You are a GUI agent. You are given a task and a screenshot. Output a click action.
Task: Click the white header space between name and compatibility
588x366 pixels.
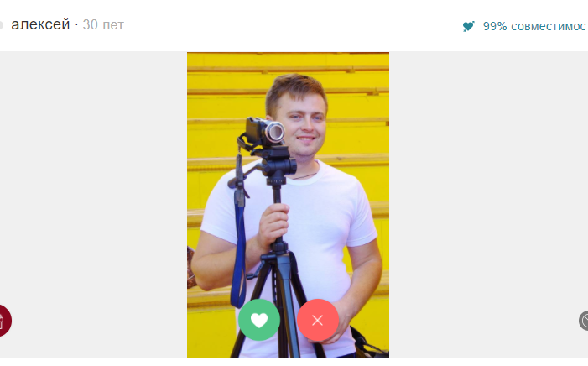coord(293,25)
